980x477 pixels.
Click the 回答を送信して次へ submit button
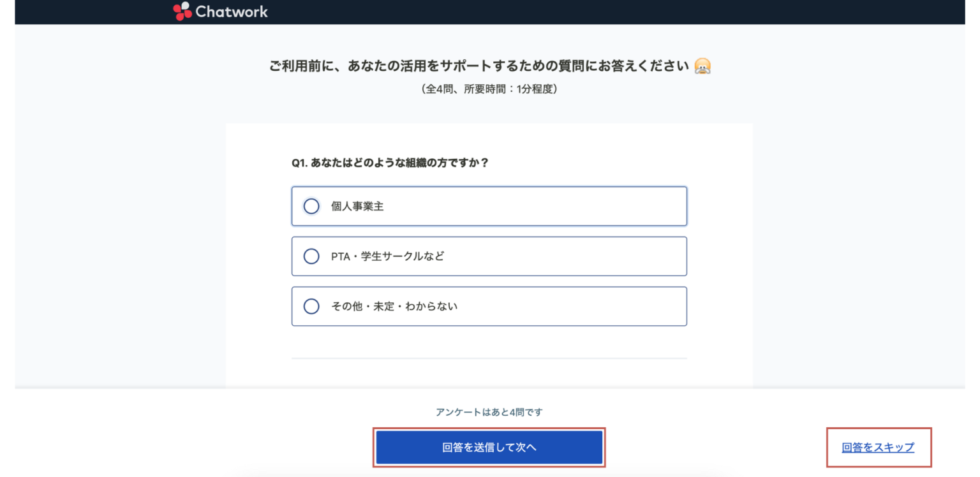coord(489,447)
